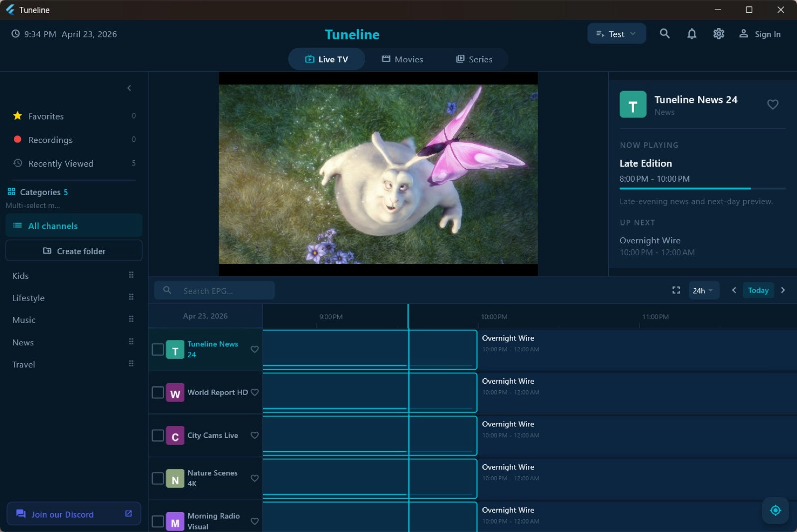The width and height of the screenshot is (797, 532).
Task: Click the clock icon beside 9:34 PM
Action: pos(16,34)
